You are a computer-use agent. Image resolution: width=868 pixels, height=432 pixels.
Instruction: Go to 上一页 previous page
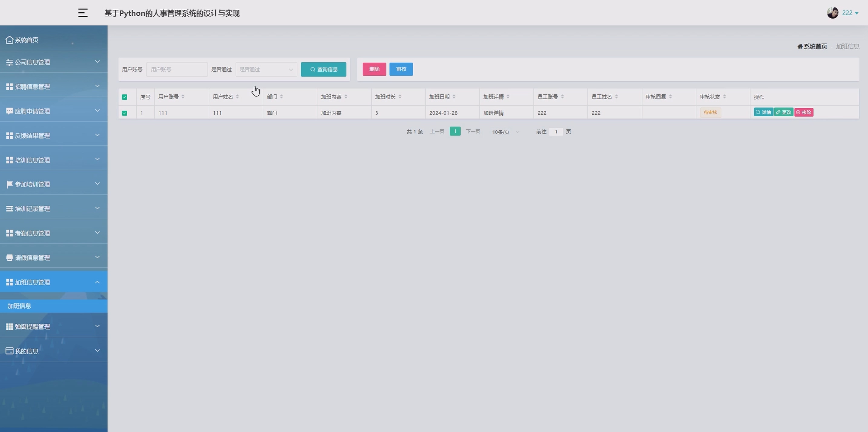(437, 131)
